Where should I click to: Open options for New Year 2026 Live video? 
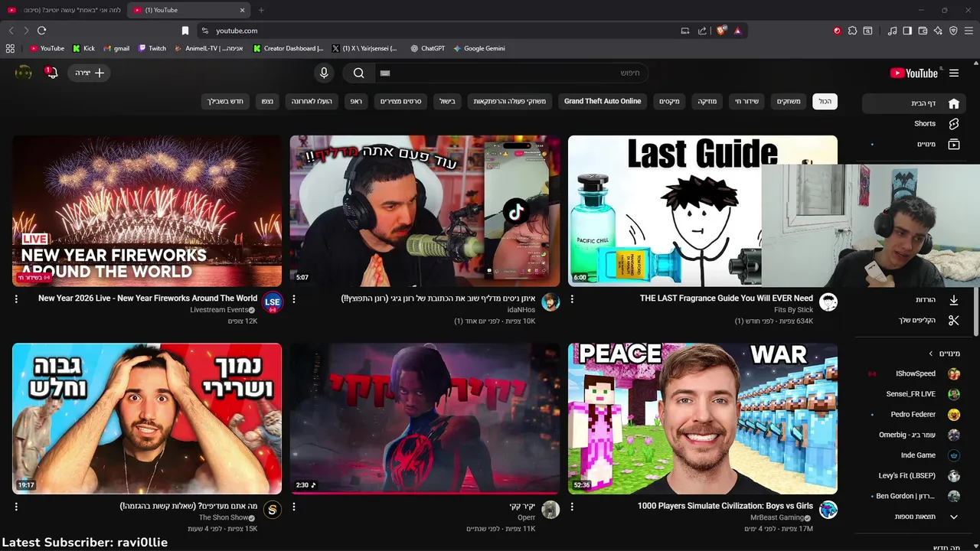[x=16, y=299]
